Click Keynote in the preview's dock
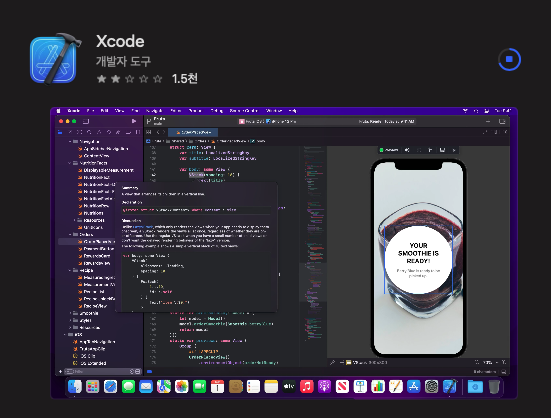This screenshot has width=551, height=418. coord(360,387)
